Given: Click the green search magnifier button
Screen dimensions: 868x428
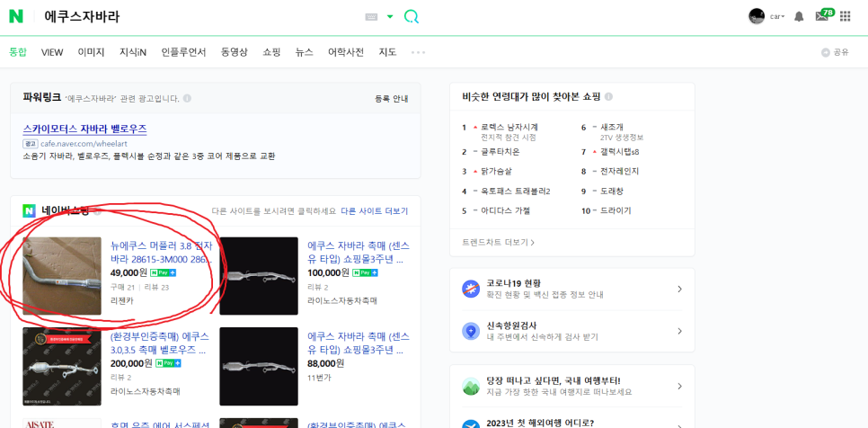Looking at the screenshot, I should (x=412, y=16).
